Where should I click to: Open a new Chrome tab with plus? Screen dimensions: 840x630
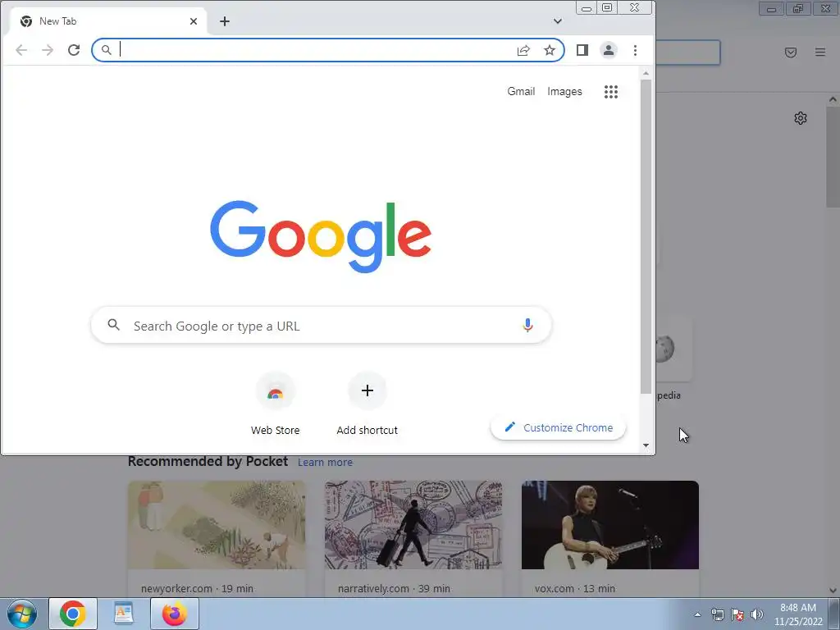(x=225, y=21)
